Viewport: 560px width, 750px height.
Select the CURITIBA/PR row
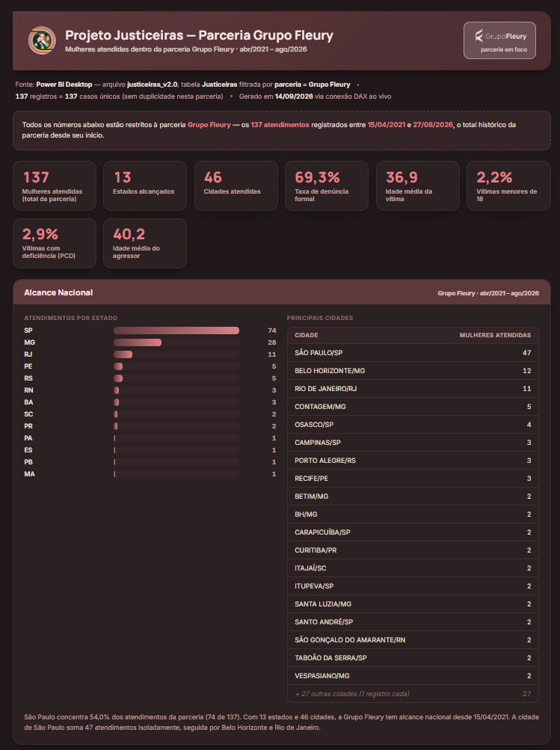[413, 550]
